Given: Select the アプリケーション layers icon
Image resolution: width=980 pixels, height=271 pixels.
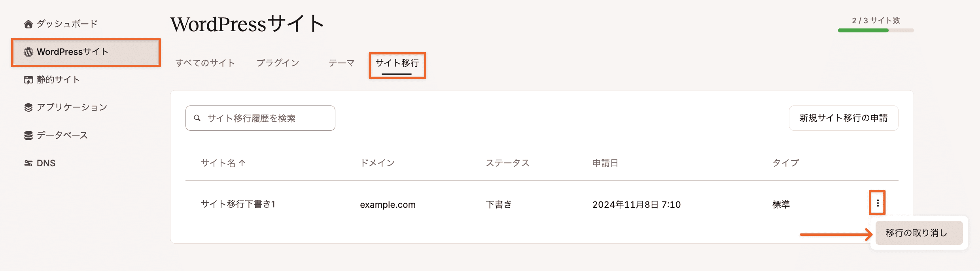Looking at the screenshot, I should coord(28,107).
